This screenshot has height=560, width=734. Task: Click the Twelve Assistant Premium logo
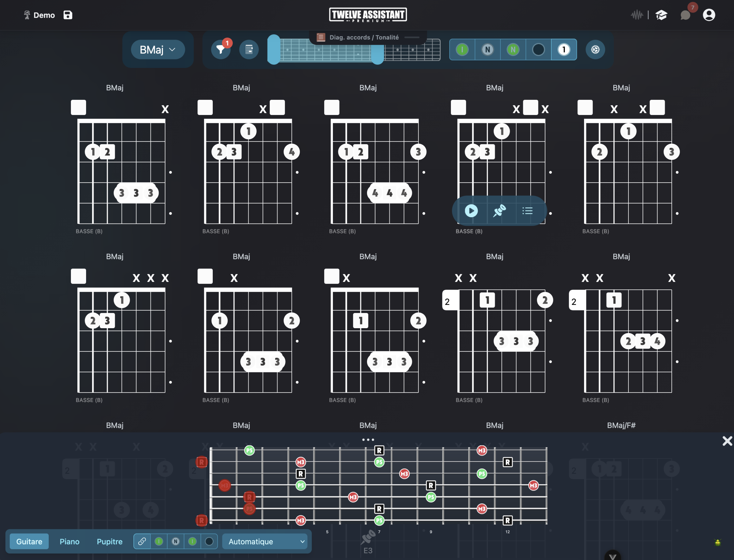point(368,15)
